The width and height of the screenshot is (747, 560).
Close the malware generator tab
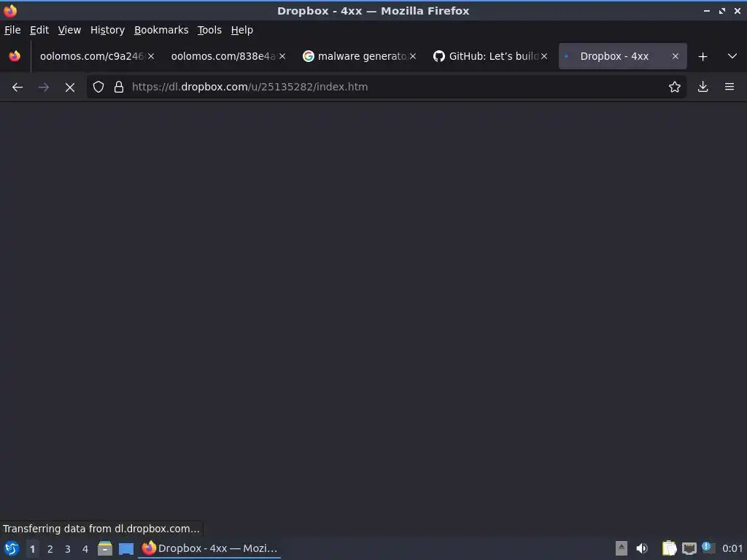[x=413, y=56]
